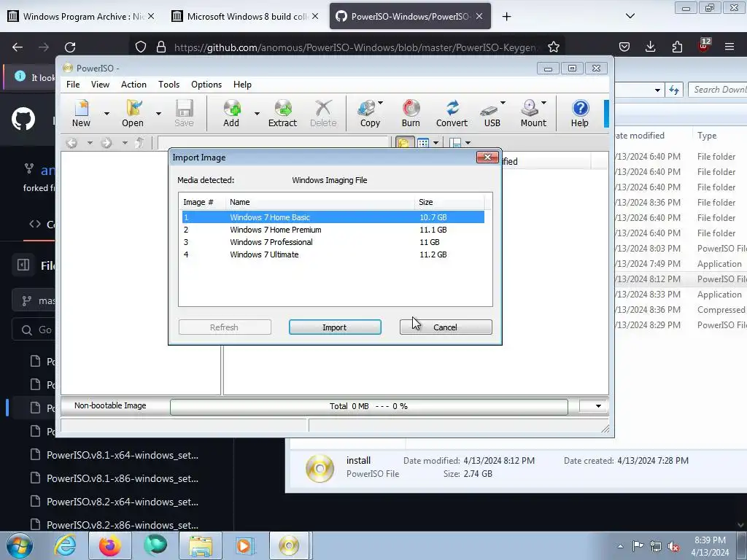Click the Up one level icon in PowerISO
The height and width of the screenshot is (560, 747).
pos(139,143)
